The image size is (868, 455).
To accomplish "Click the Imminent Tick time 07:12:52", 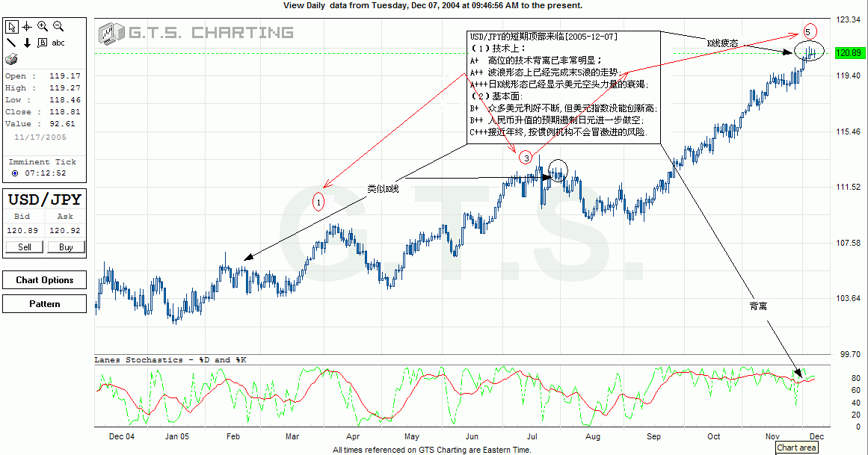I will [46, 173].
